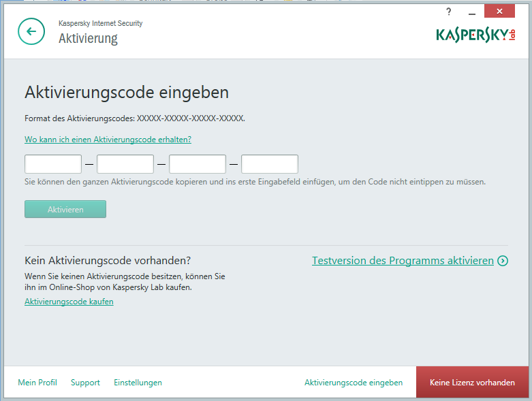Focus the second activation code field
The width and height of the screenshot is (532, 401).
(125, 164)
